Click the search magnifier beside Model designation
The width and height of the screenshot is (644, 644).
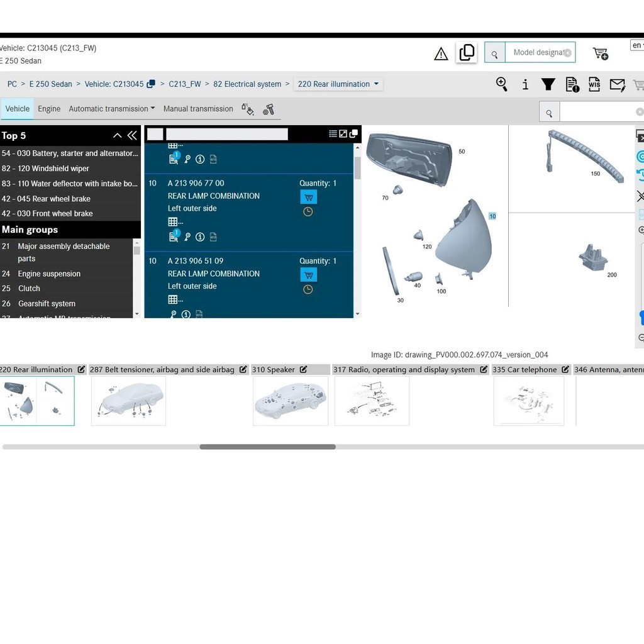coord(494,53)
